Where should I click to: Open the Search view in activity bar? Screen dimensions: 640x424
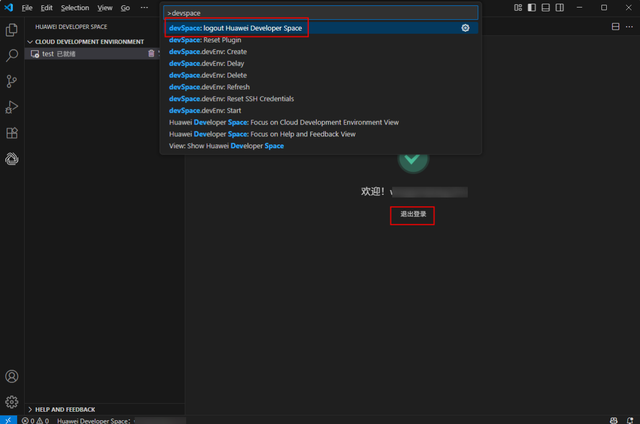(x=12, y=56)
